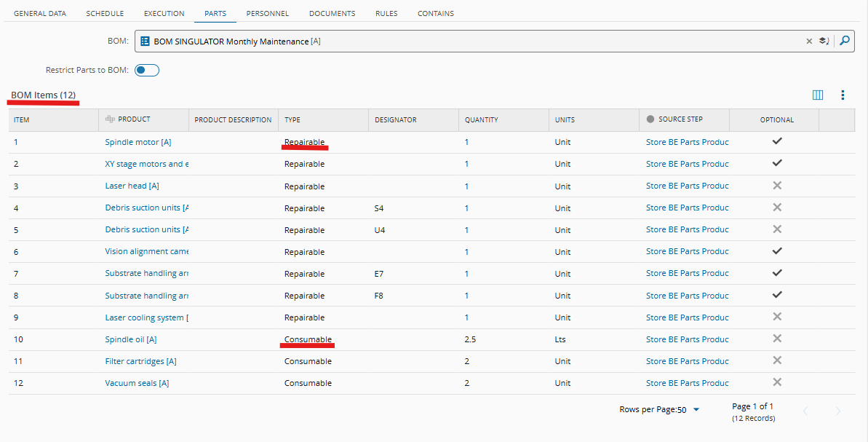Click the table icon before BOM SINGULATOR
Viewport: 868px width, 442px height.
[145, 41]
